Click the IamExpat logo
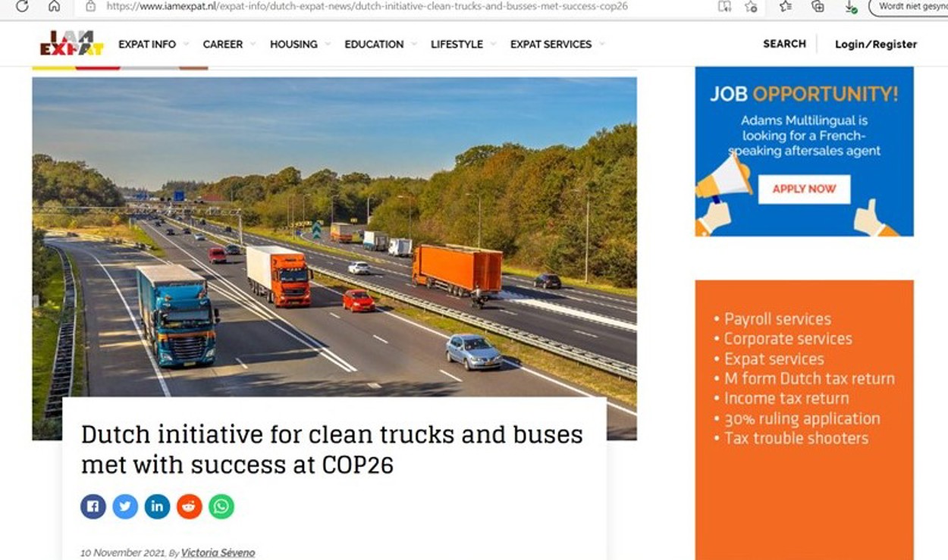The width and height of the screenshot is (948, 560). [71, 43]
